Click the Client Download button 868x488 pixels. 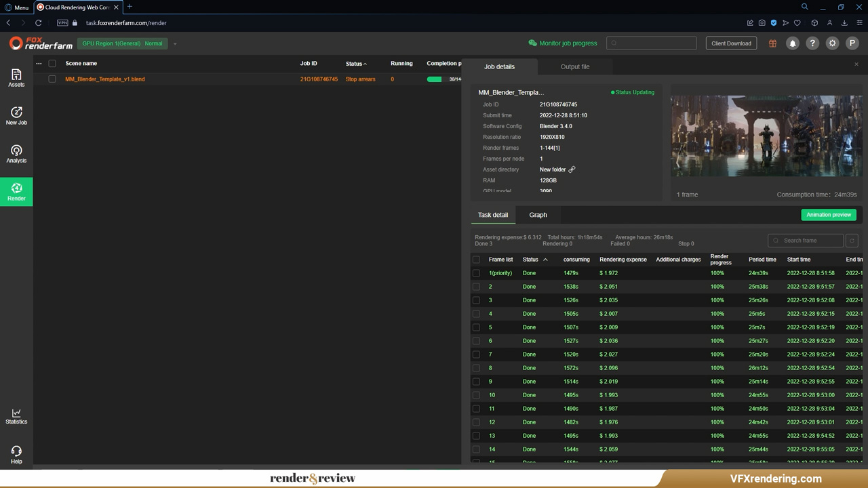coord(730,43)
